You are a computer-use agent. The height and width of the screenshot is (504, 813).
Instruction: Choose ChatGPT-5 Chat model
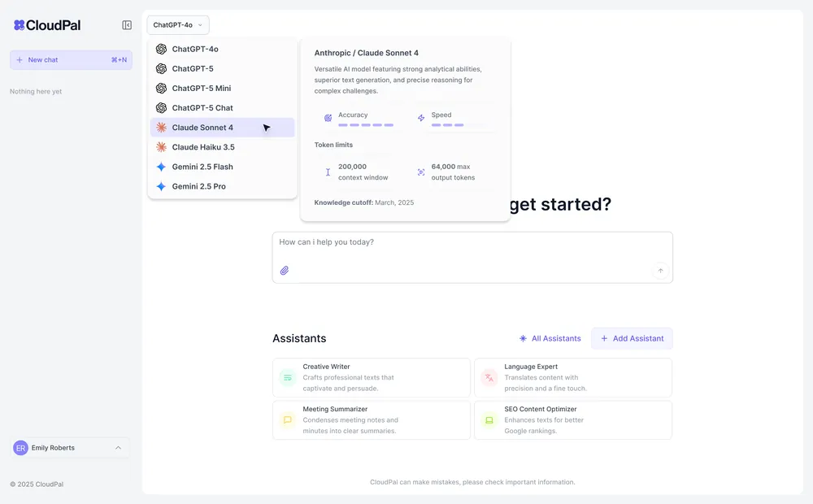pos(223,108)
